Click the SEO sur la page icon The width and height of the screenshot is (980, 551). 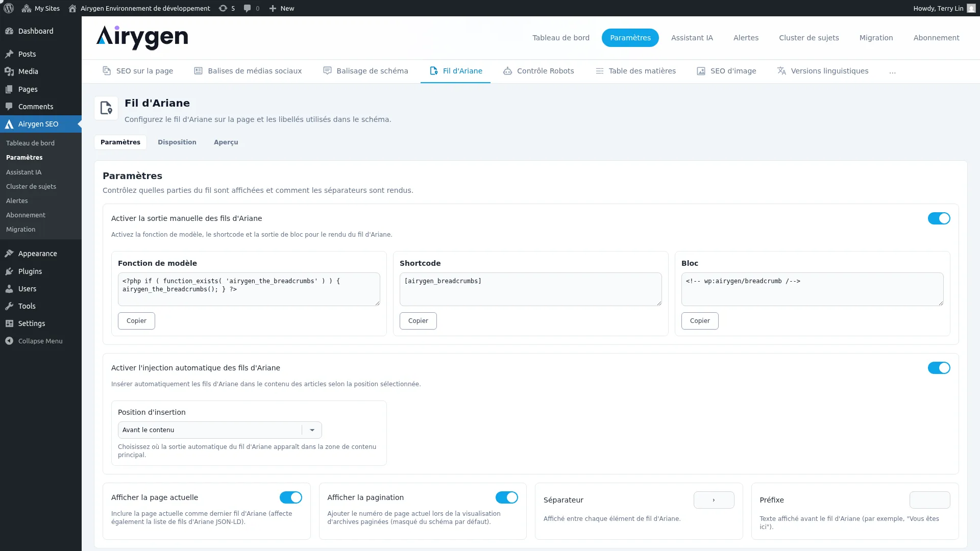pos(107,71)
